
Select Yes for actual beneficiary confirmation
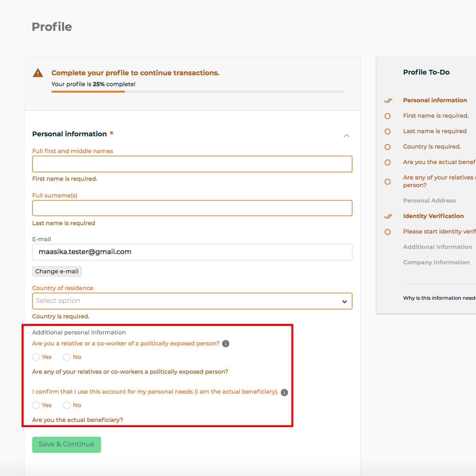tap(36, 405)
